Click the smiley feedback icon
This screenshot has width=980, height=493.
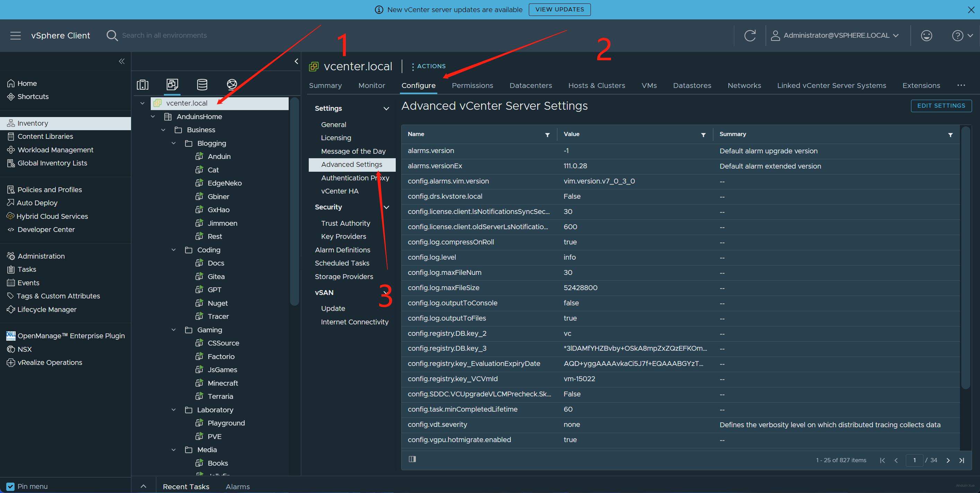coord(926,36)
